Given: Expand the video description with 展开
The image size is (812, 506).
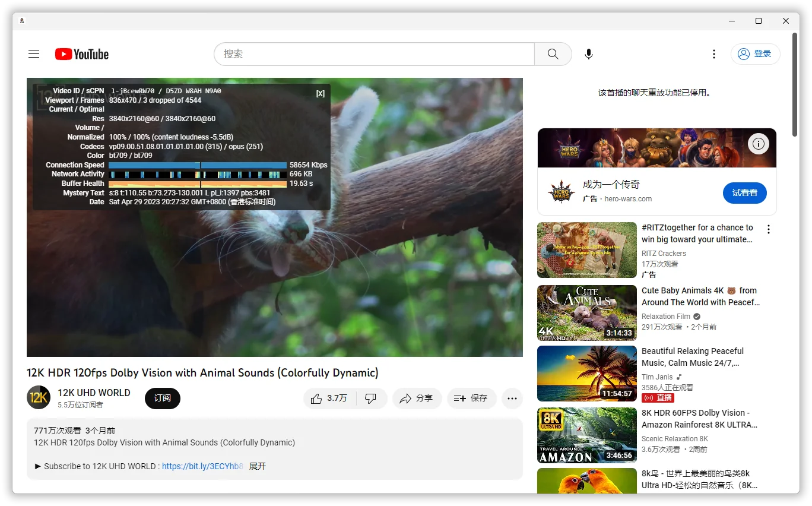Looking at the screenshot, I should pyautogui.click(x=258, y=466).
